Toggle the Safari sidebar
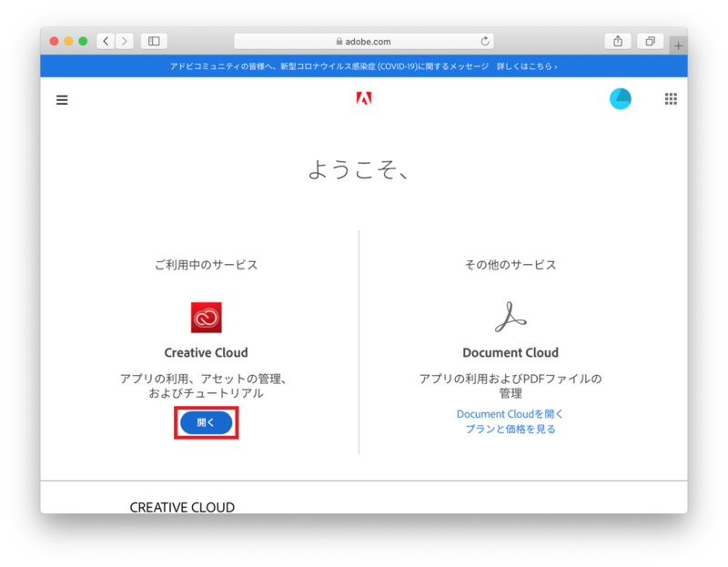 tap(154, 41)
